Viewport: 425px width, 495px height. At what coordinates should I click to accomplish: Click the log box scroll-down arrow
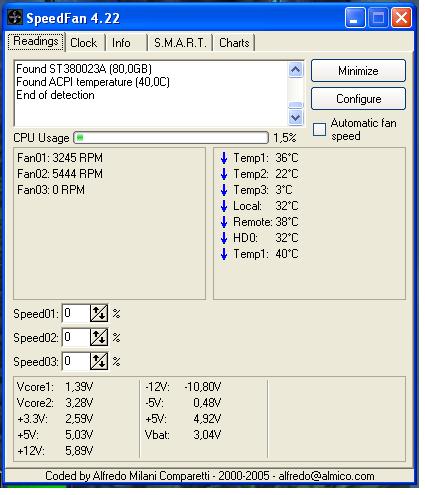click(296, 117)
